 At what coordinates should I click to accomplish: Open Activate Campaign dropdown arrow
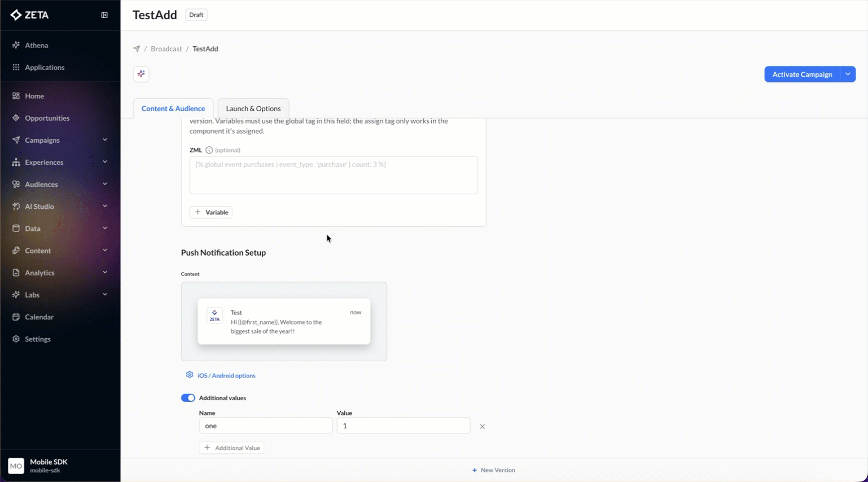(x=848, y=74)
